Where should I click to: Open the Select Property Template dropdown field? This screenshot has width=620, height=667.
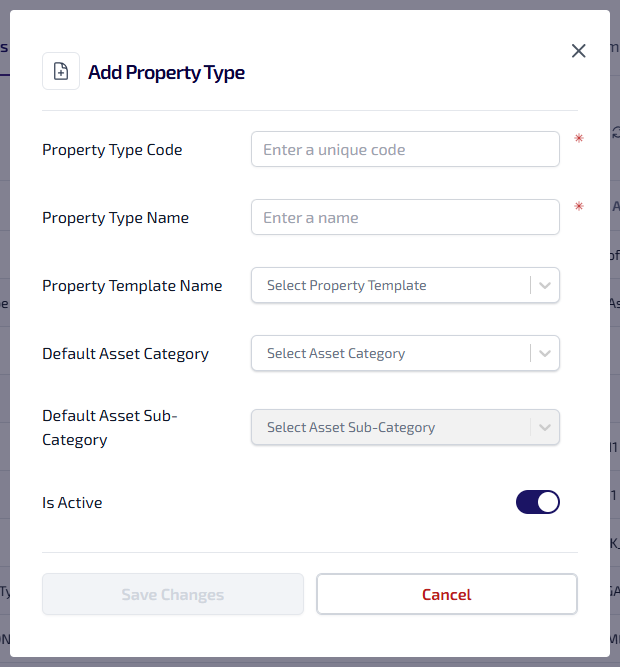tap(390, 285)
